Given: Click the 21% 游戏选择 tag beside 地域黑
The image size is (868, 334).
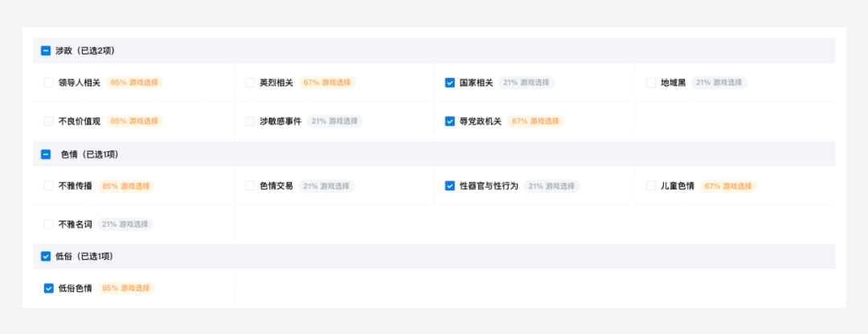Looking at the screenshot, I should click(x=719, y=83).
